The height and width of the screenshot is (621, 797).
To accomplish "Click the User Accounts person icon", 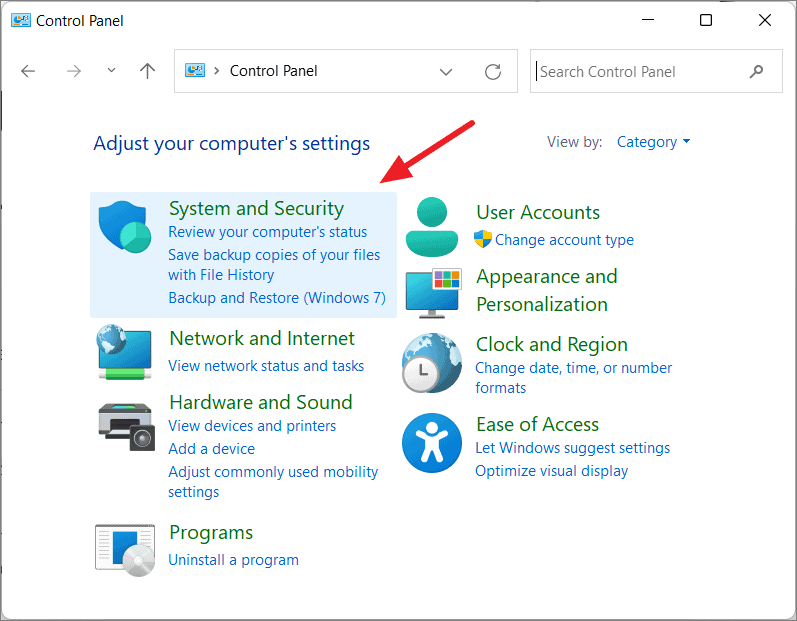I will [432, 227].
